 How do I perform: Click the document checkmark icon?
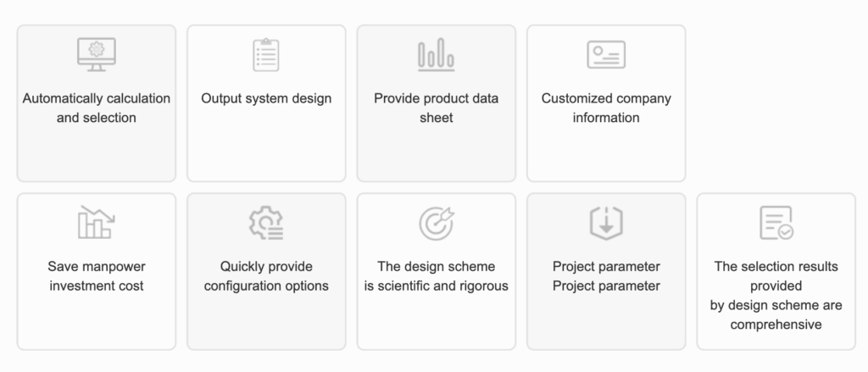776,223
